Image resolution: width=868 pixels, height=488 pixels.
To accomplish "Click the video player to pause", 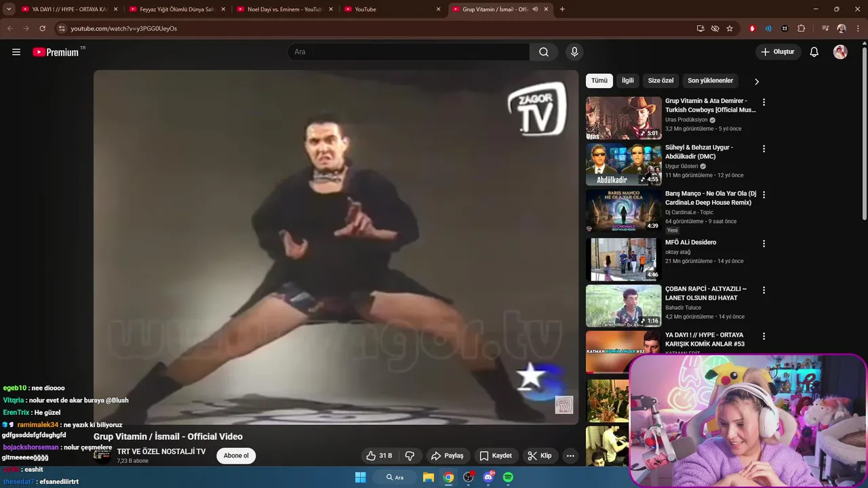I will (x=336, y=247).
